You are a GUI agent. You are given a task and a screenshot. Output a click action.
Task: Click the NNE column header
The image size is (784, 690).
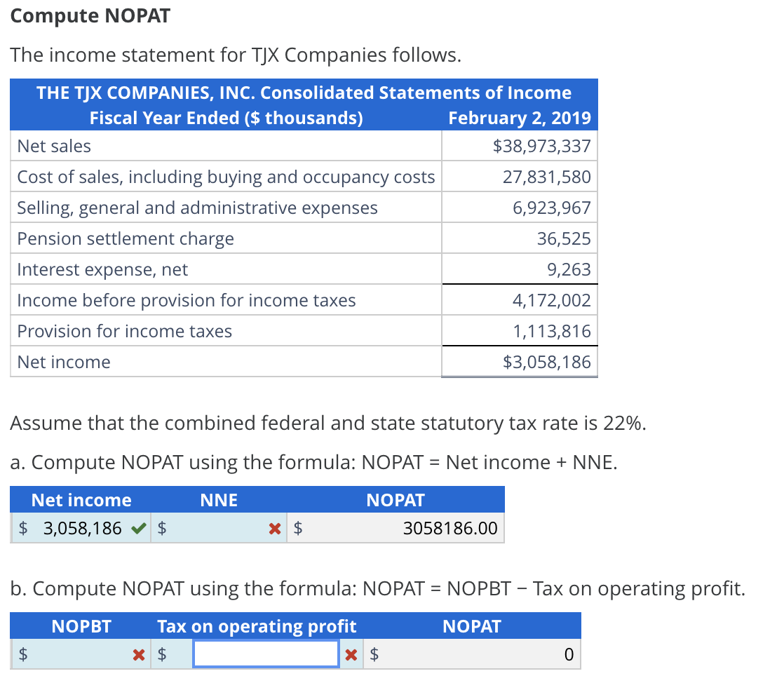coord(219,500)
